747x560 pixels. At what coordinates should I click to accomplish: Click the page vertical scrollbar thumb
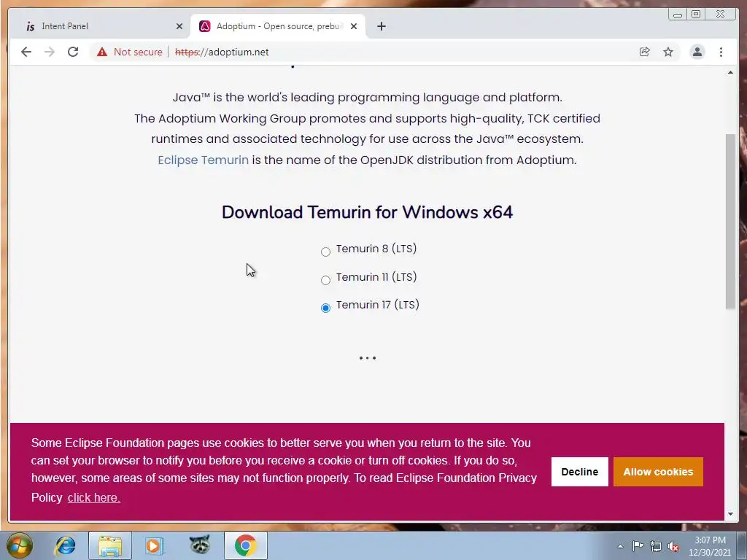[x=730, y=222]
